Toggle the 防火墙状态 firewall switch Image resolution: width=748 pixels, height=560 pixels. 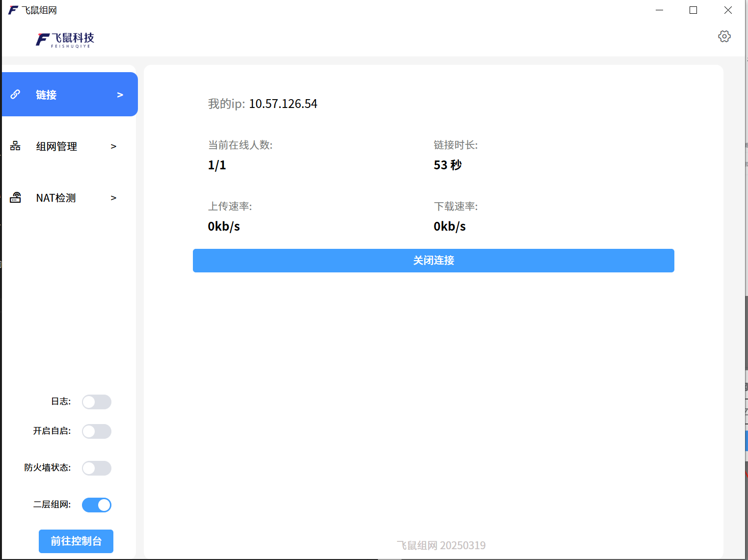(96, 468)
